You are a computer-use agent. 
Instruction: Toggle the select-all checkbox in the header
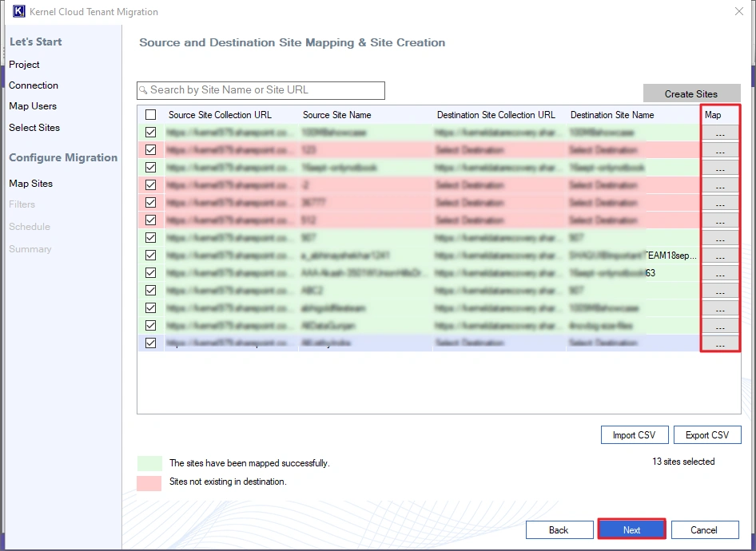151,114
